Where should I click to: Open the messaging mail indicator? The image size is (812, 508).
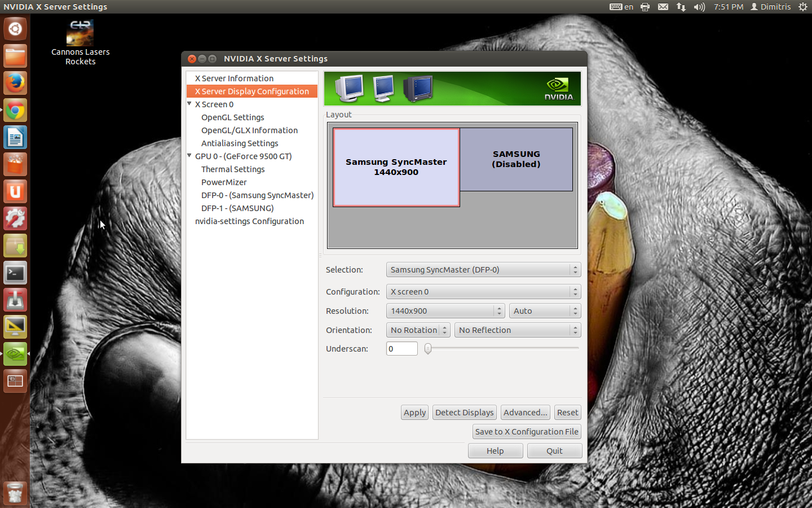pyautogui.click(x=663, y=7)
